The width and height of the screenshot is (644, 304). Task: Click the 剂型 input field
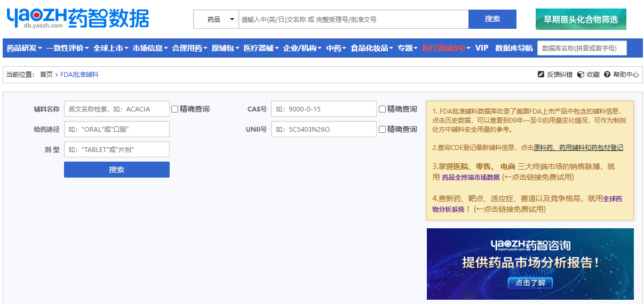(x=117, y=149)
